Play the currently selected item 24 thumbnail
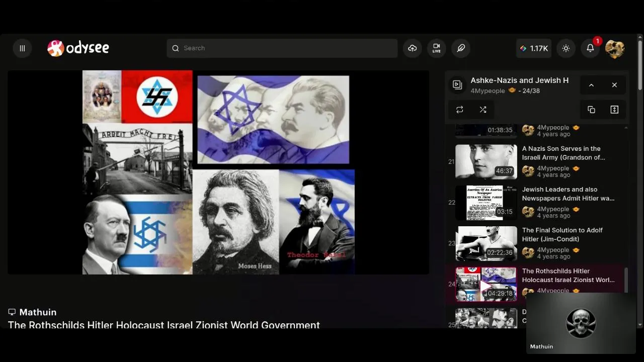 click(486, 284)
